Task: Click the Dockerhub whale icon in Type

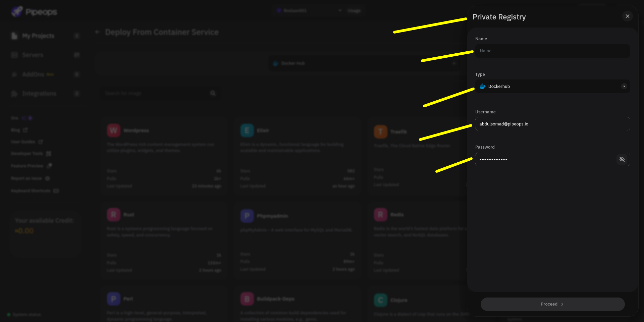Action: [483, 87]
